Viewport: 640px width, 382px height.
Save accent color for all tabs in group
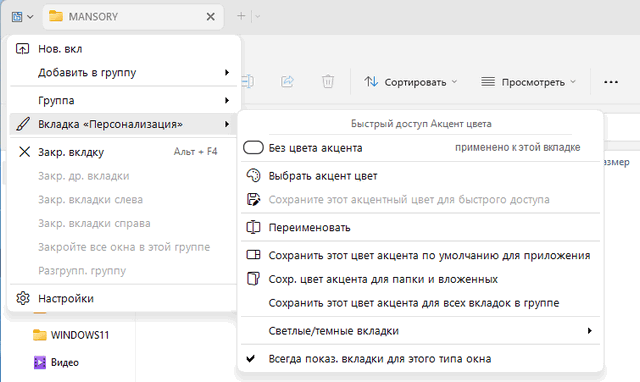click(x=420, y=303)
